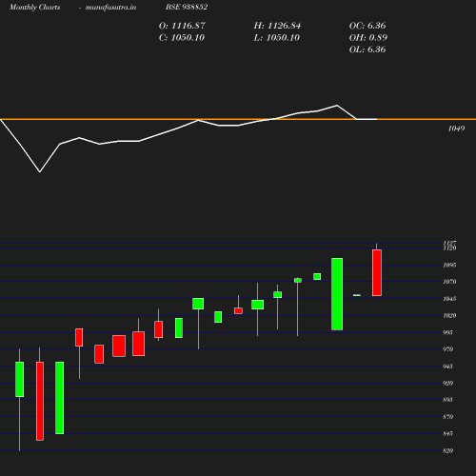Click the 945 price axis label
This screenshot has height=476, width=476.
pos(447,367)
